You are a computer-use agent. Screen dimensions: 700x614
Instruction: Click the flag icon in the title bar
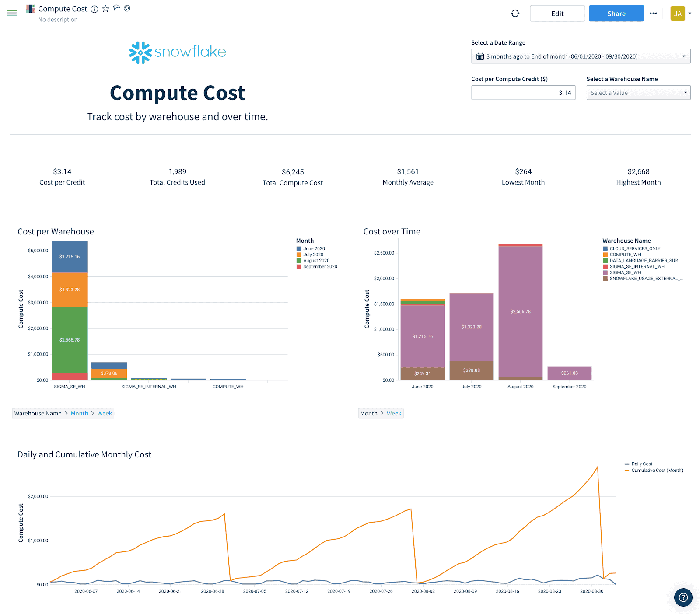(x=115, y=8)
